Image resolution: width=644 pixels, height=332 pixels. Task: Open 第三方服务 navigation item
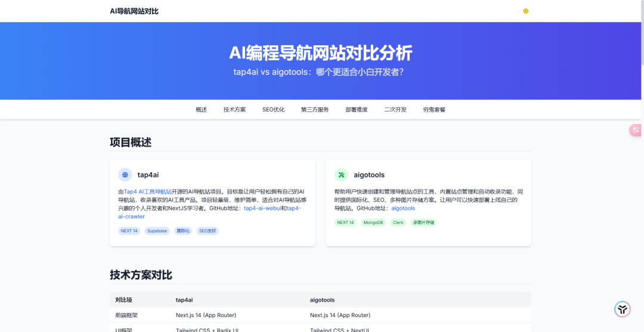pos(315,110)
